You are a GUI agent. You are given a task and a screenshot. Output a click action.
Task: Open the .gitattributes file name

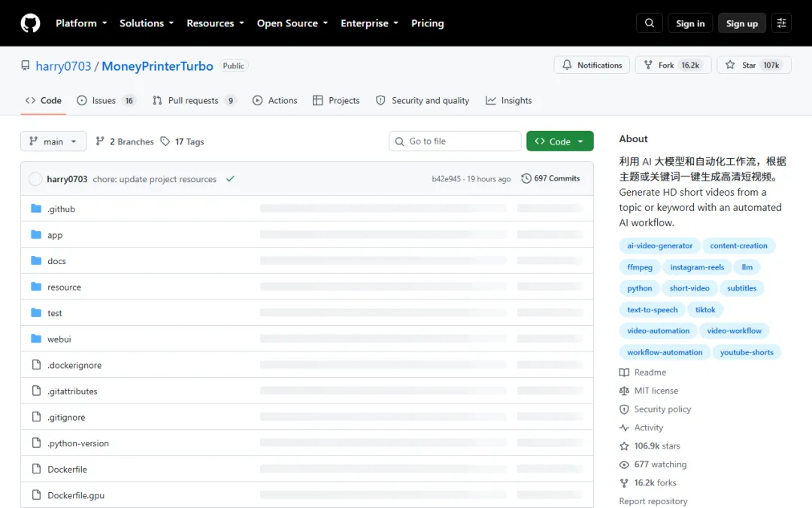[x=72, y=391]
